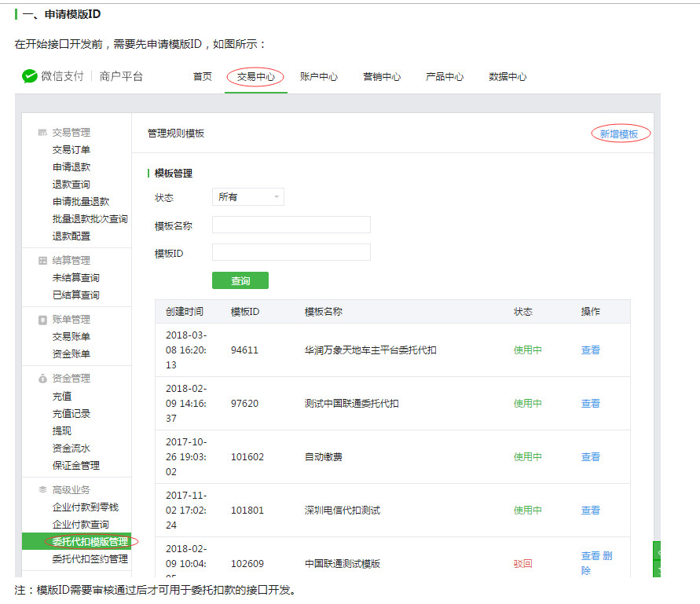Screen dimensions: 700x604
Task: Open 资金账单 in the sidebar
Action: [x=71, y=354]
